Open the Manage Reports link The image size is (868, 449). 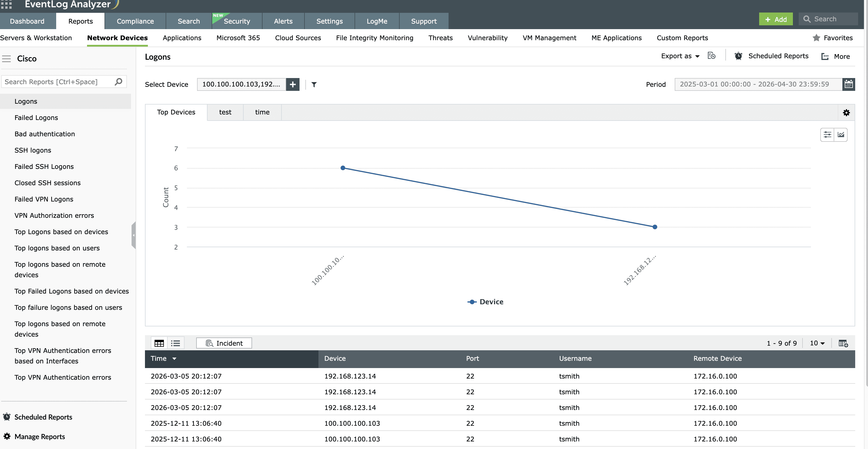click(40, 436)
